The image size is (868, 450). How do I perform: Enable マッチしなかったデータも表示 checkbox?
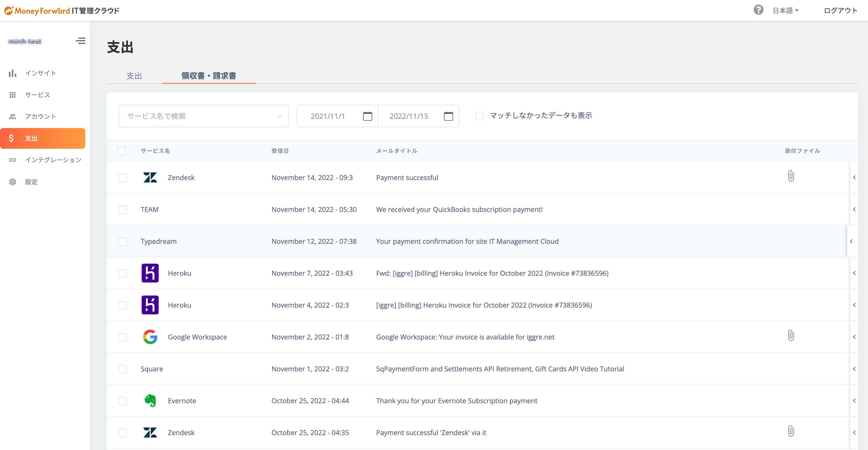[x=479, y=116]
